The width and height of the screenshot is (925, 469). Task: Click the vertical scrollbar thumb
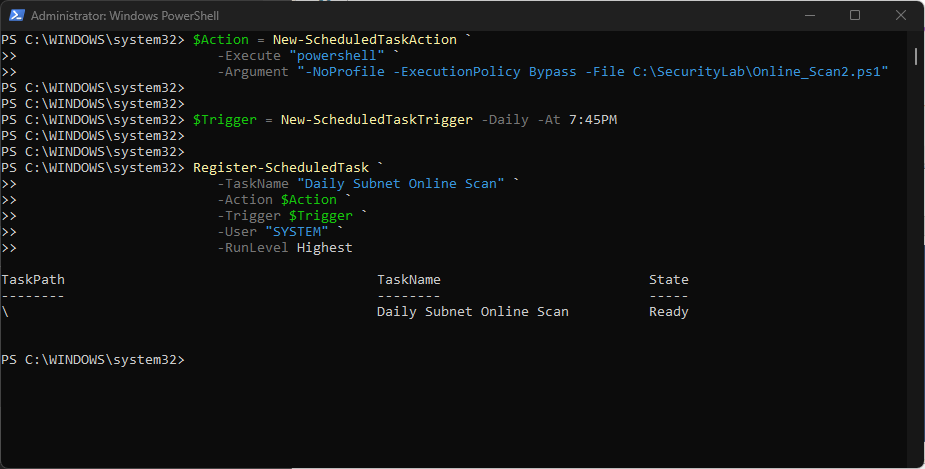click(916, 57)
